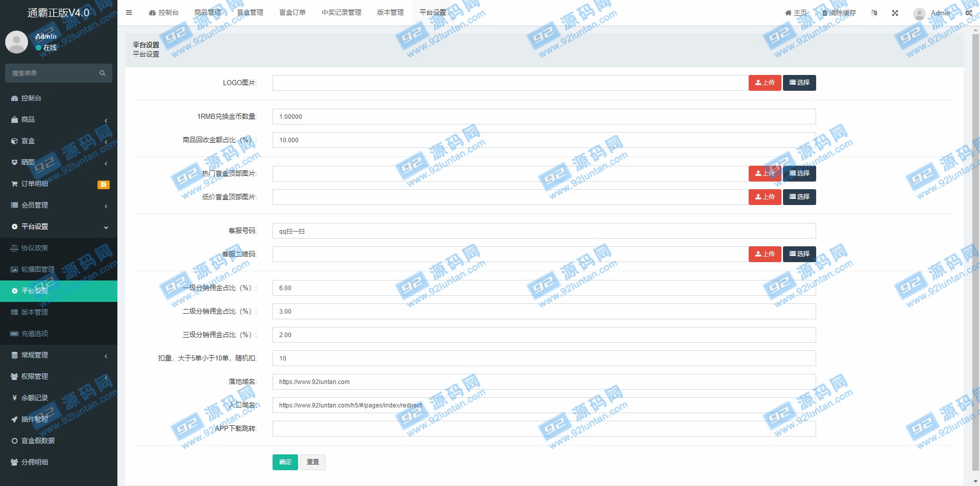Open the 盲盒 sidebar menu
The image size is (980, 486).
tap(59, 141)
